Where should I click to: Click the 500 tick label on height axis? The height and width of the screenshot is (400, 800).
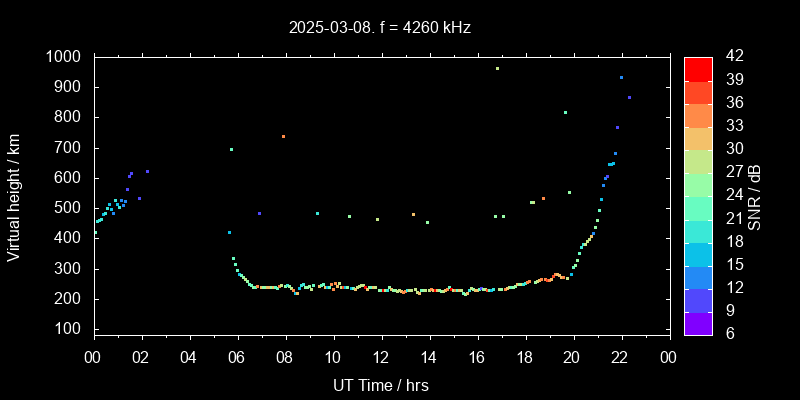click(x=69, y=208)
